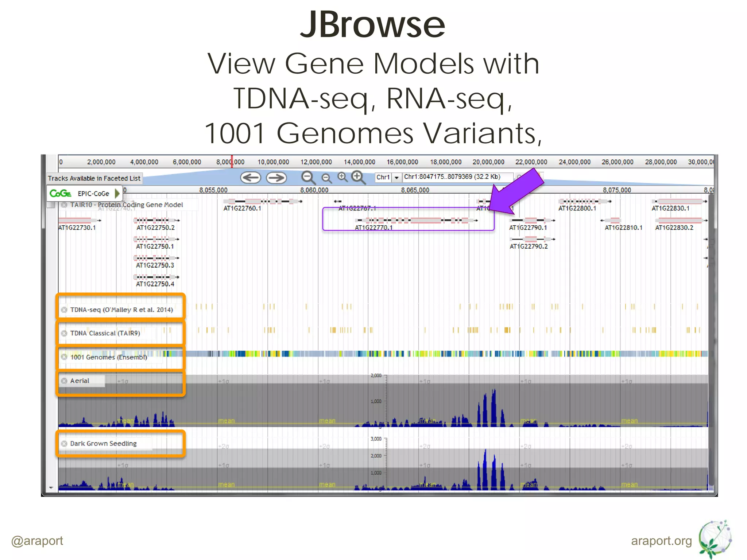The height and width of the screenshot is (560, 747).
Task: Expand the EPIC-CoGe green arrow
Action: point(117,193)
